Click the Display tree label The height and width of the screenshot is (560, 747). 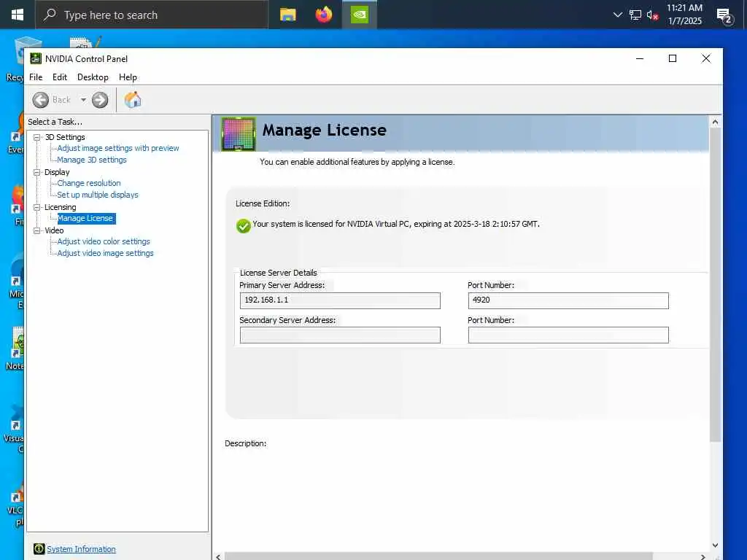tap(57, 172)
